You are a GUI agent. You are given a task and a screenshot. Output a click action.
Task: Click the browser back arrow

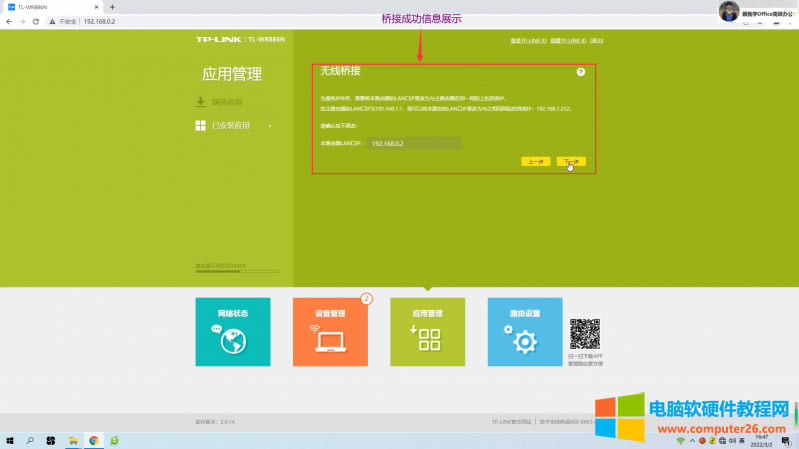click(9, 21)
